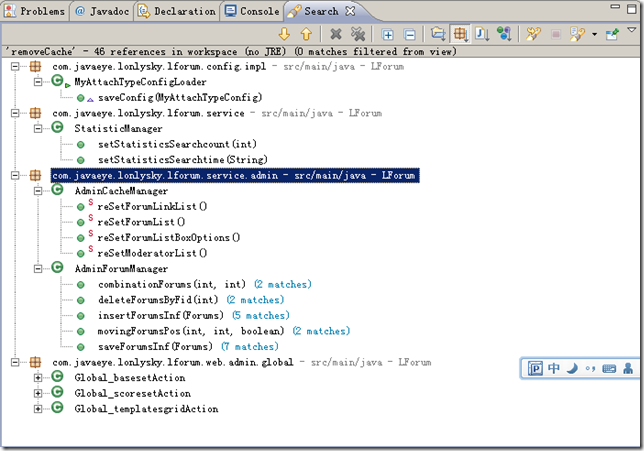Click the highlighted lforum.service.admin package row
The width and height of the screenshot is (644, 451).
click(235, 175)
